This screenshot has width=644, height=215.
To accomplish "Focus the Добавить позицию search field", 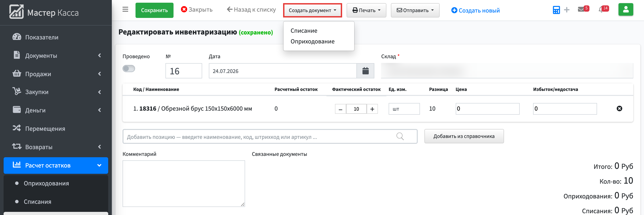I will coord(270,136).
